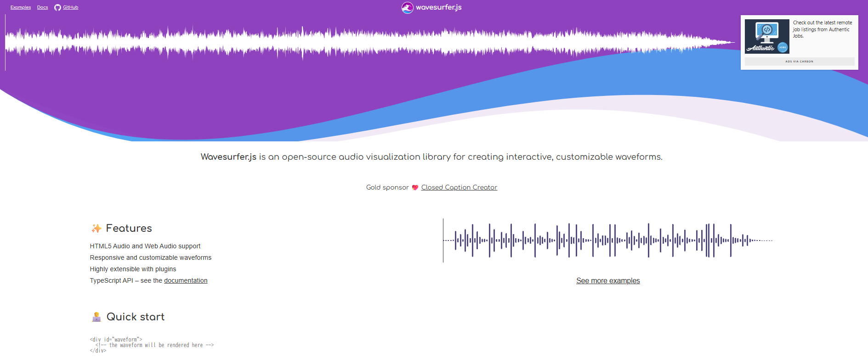Click the person icon beside Quick start
The height and width of the screenshot is (358, 868).
pos(96,317)
